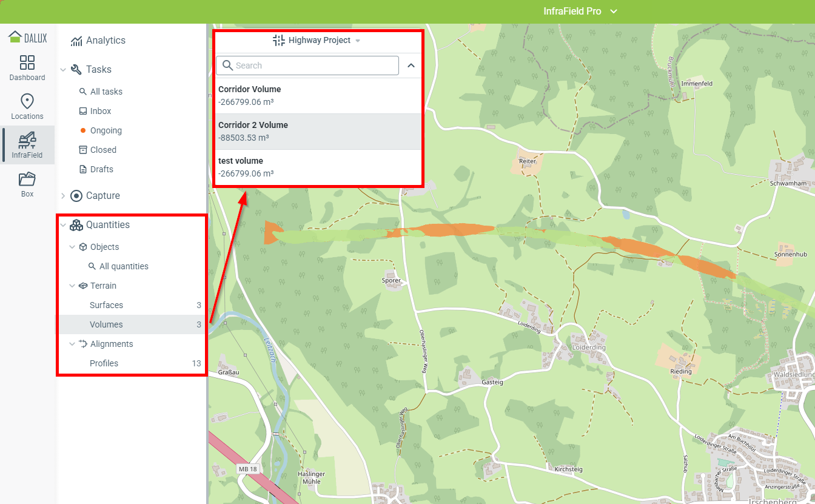Click the Dalux logo
The image size is (815, 504).
27,38
